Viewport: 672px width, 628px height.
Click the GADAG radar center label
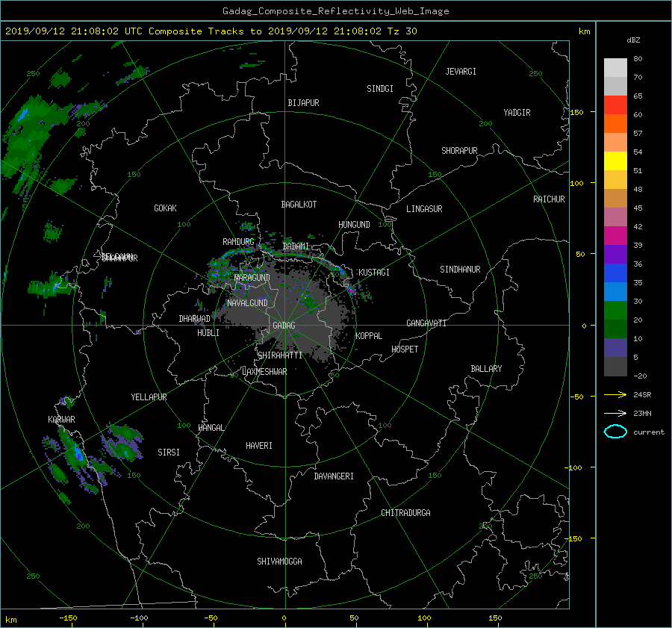[284, 326]
